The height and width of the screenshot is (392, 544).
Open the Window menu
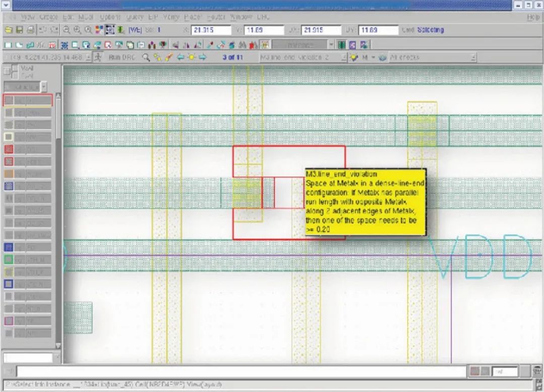point(241,17)
